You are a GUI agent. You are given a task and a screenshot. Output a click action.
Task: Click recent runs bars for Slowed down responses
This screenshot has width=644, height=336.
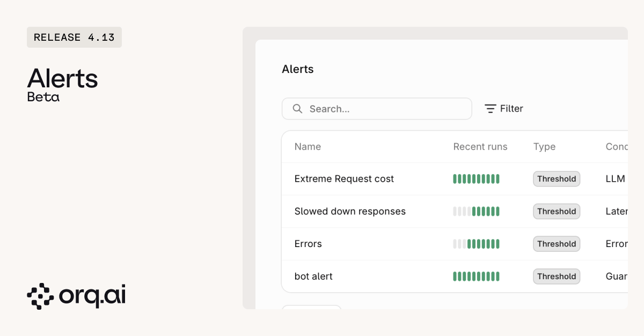(x=477, y=211)
